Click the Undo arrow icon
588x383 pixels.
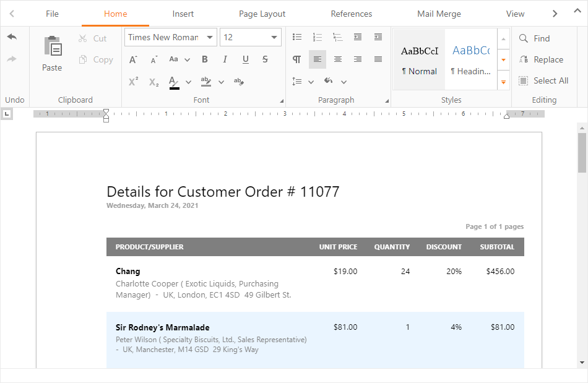[12, 37]
